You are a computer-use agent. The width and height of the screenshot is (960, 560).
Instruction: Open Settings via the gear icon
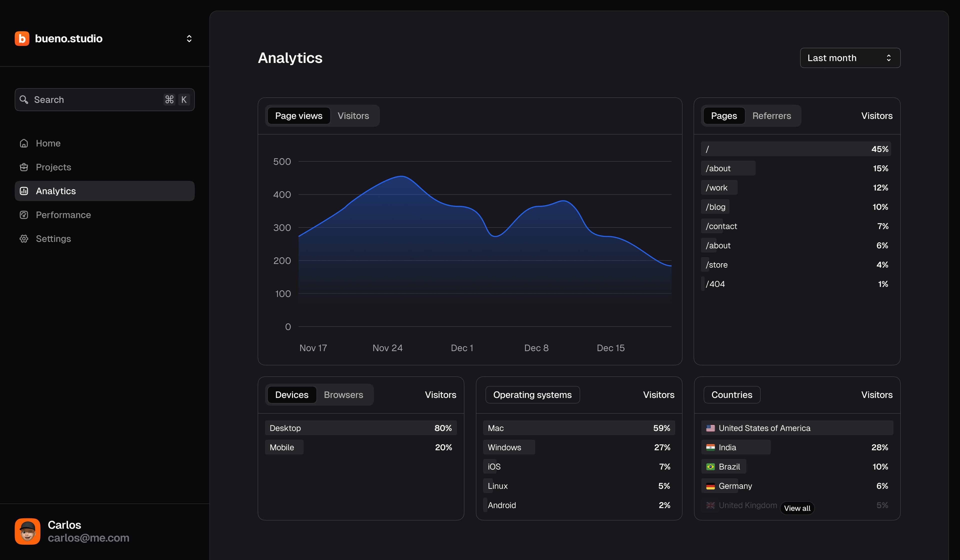(x=24, y=239)
